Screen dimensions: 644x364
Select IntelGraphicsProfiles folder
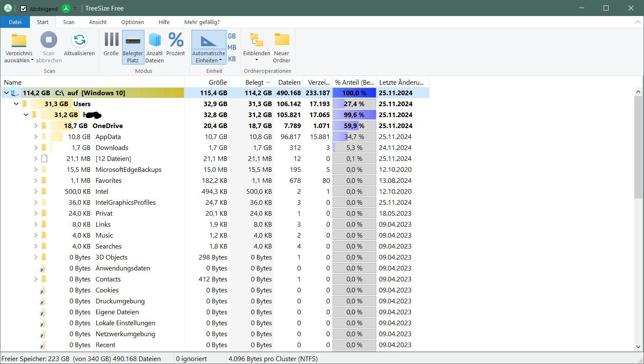[125, 202]
